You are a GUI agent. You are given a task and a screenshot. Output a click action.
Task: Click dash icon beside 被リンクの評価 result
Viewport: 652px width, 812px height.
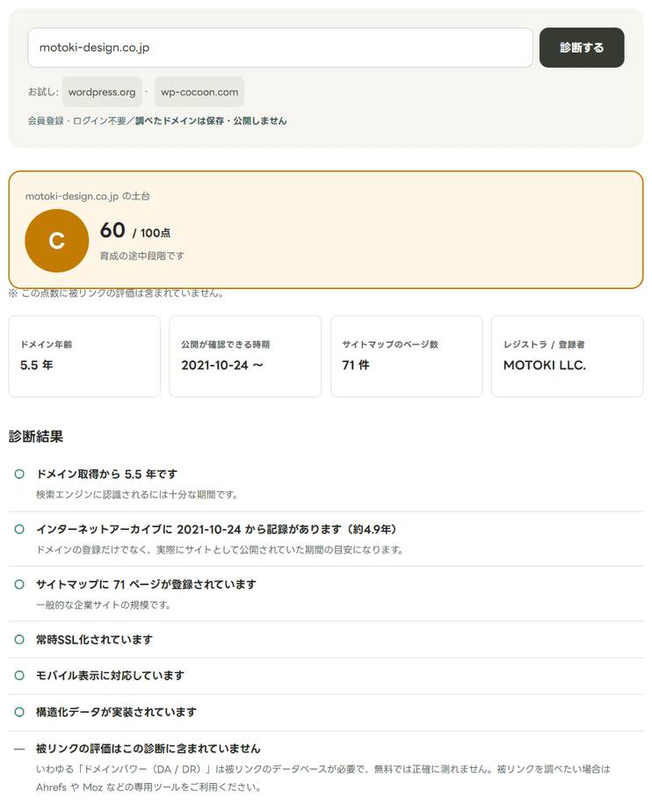tap(19, 749)
